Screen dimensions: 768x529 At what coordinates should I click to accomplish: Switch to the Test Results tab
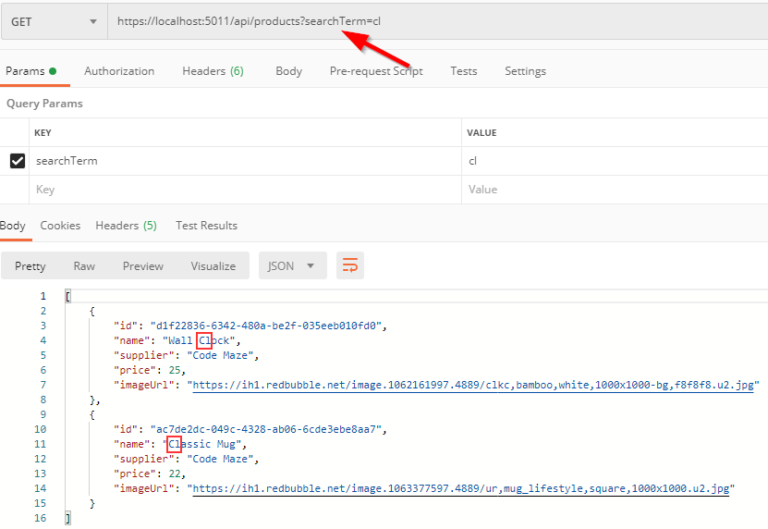click(x=206, y=226)
